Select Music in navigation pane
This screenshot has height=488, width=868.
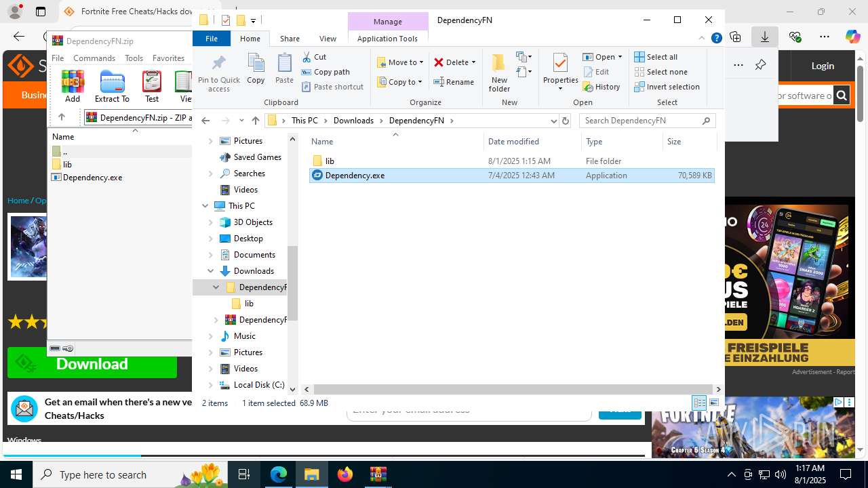[x=244, y=336]
